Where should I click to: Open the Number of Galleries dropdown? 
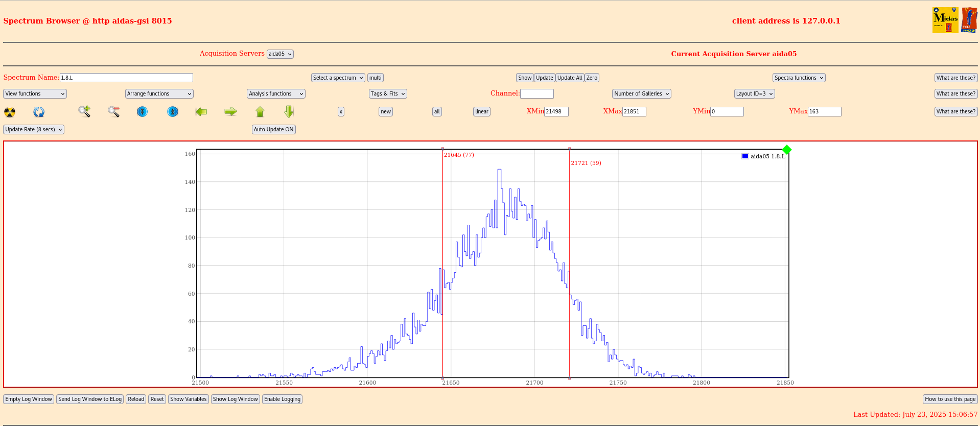click(642, 93)
